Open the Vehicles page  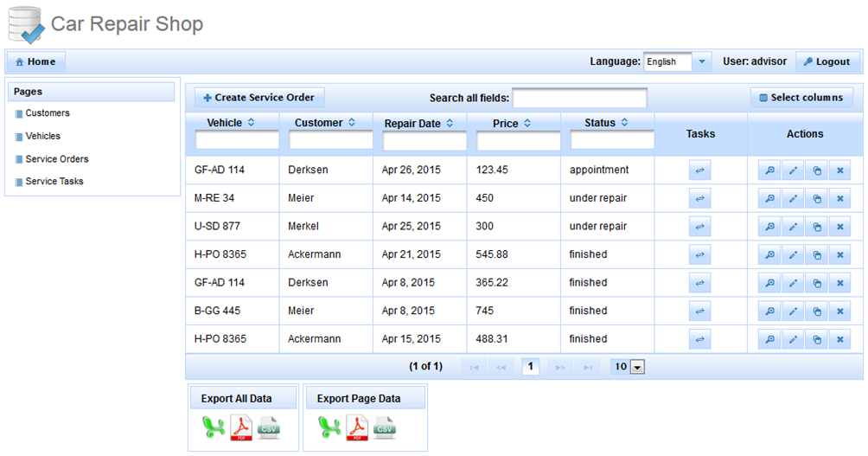click(42, 136)
